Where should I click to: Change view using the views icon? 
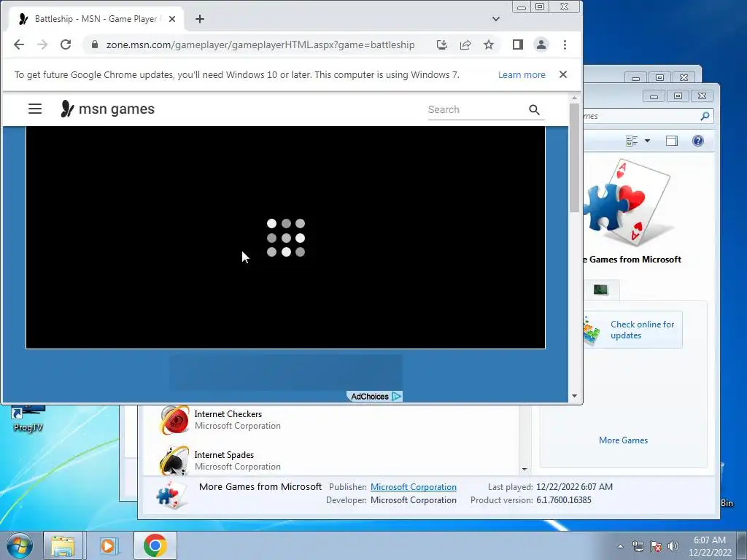[x=632, y=141]
